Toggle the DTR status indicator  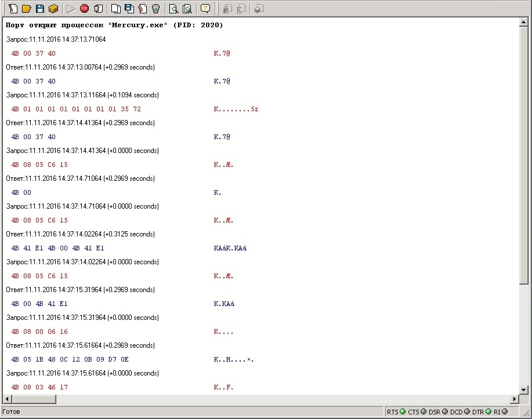pos(488,411)
